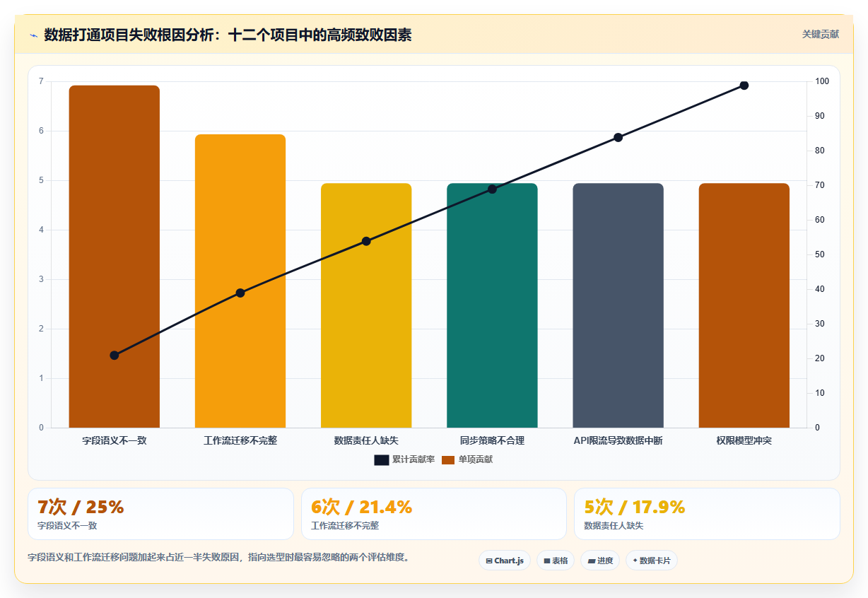868x598 pixels.
Task: Click the orange-brown 单项贡献 legend swatch
Action: [448, 460]
